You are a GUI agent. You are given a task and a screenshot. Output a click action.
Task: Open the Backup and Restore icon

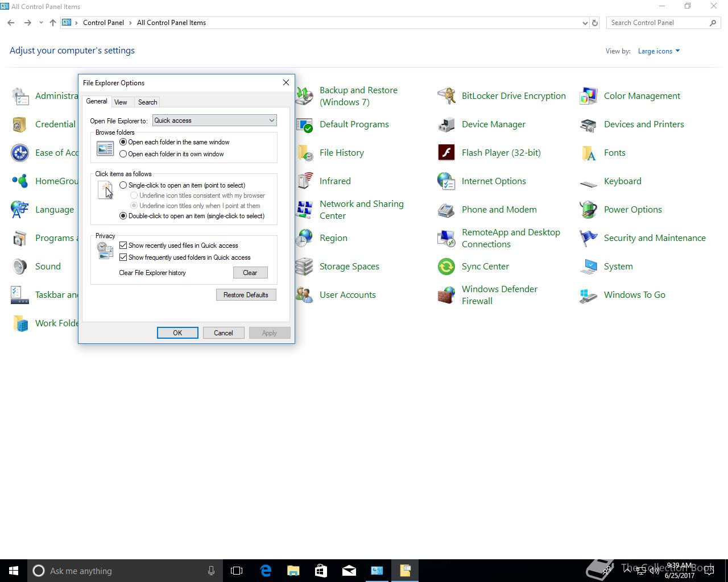(305, 96)
